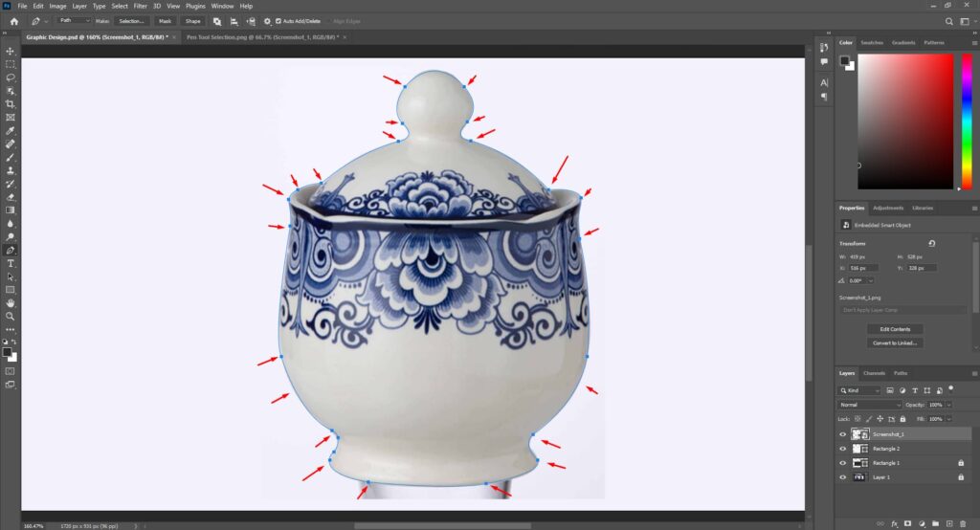Toggle lock transparent pixels

click(x=857, y=419)
